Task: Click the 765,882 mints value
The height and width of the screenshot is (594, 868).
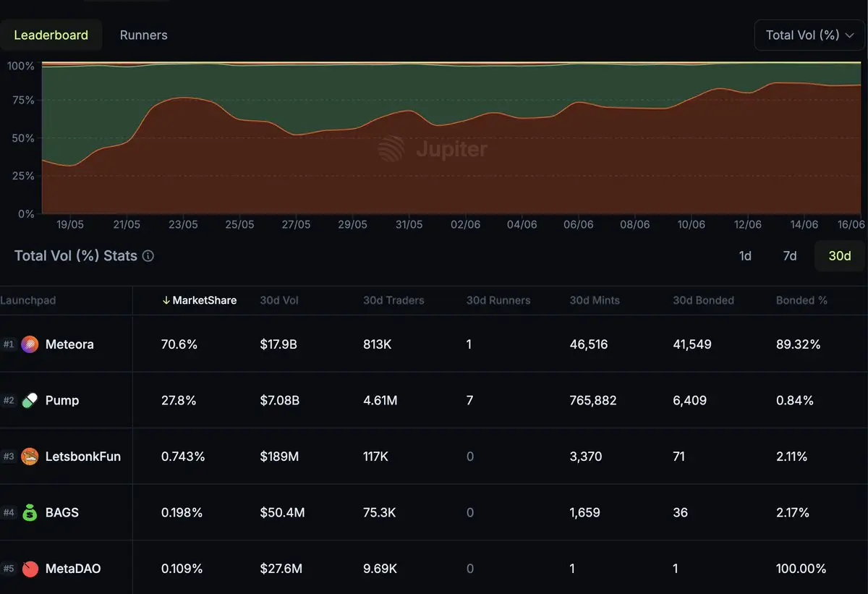Action: 593,400
